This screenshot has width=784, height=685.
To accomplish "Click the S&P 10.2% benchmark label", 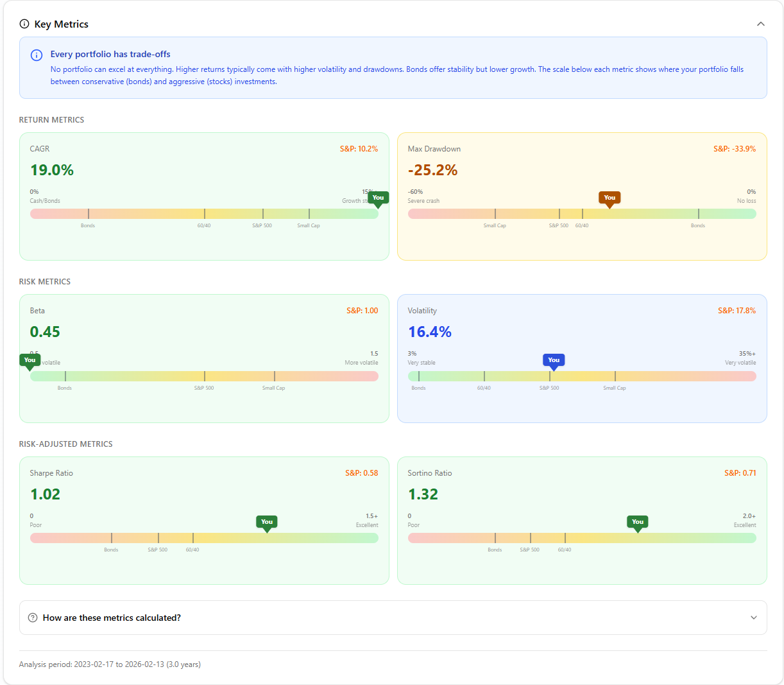I will (359, 148).
